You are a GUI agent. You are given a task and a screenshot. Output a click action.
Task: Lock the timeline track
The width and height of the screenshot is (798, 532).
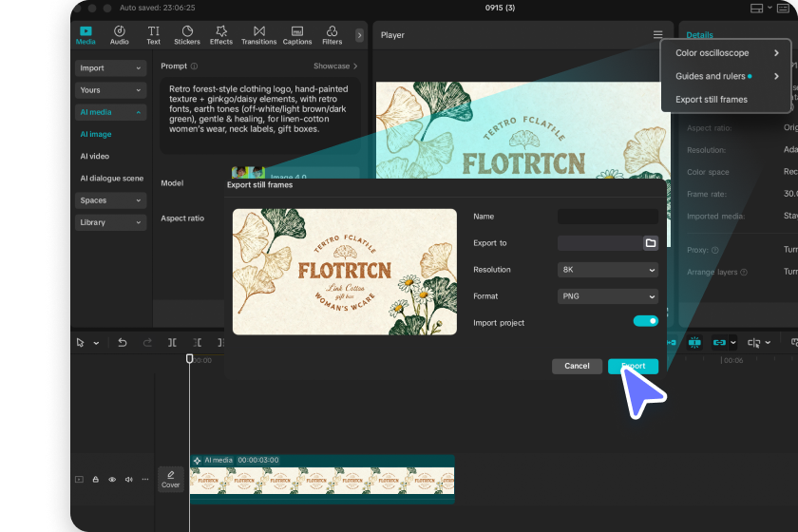pos(95,480)
